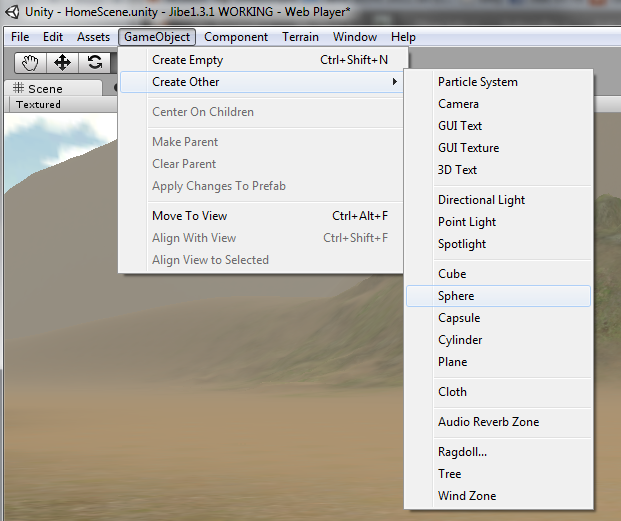Switch to the Scene tab
The image size is (621, 521).
[38, 88]
